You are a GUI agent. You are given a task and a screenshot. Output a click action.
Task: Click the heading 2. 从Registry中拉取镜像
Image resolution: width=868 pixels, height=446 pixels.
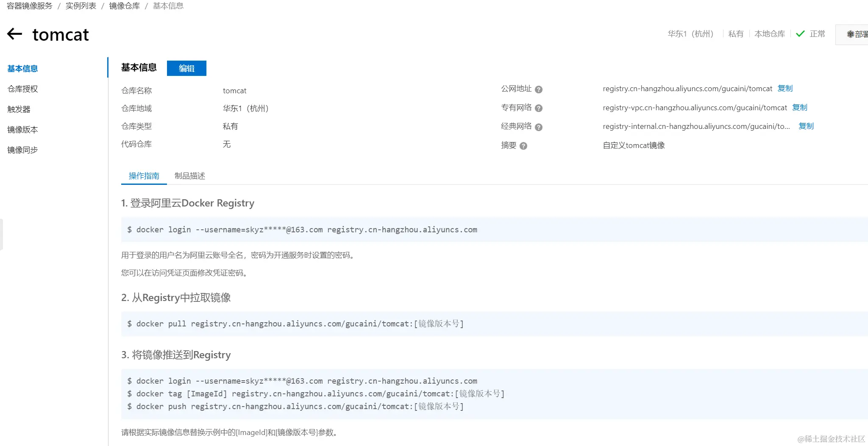pyautogui.click(x=176, y=298)
